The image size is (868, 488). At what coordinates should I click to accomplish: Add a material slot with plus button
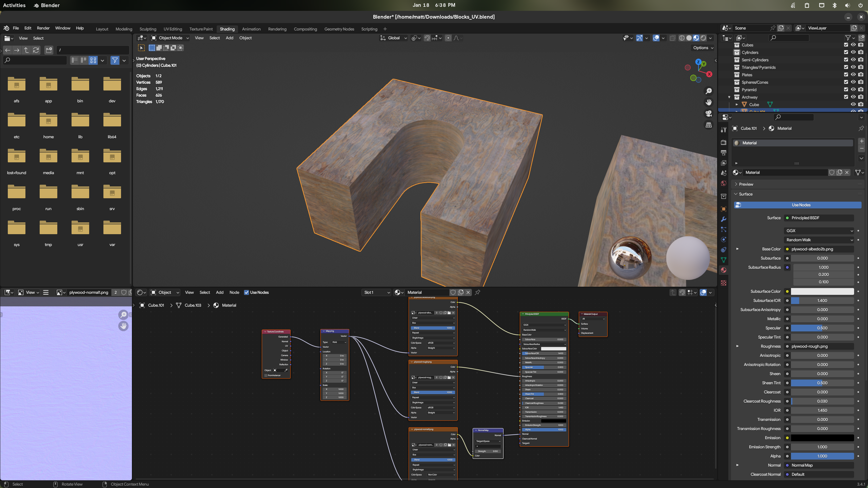click(x=862, y=141)
